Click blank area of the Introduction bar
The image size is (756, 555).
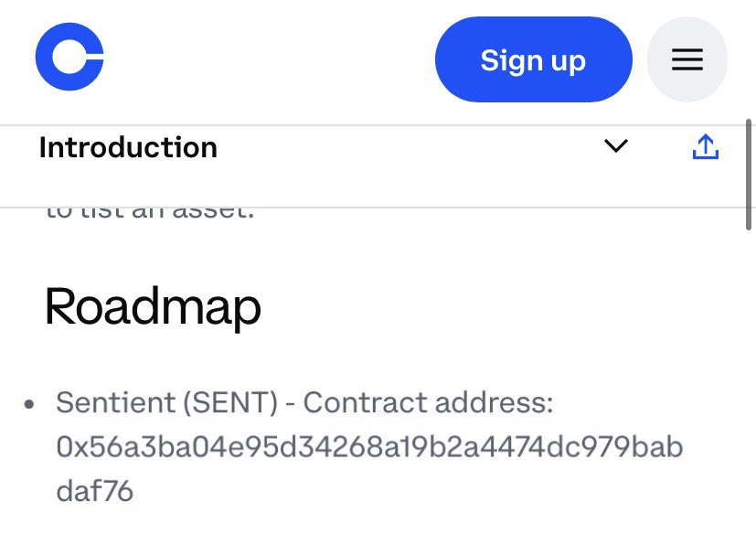(411, 148)
